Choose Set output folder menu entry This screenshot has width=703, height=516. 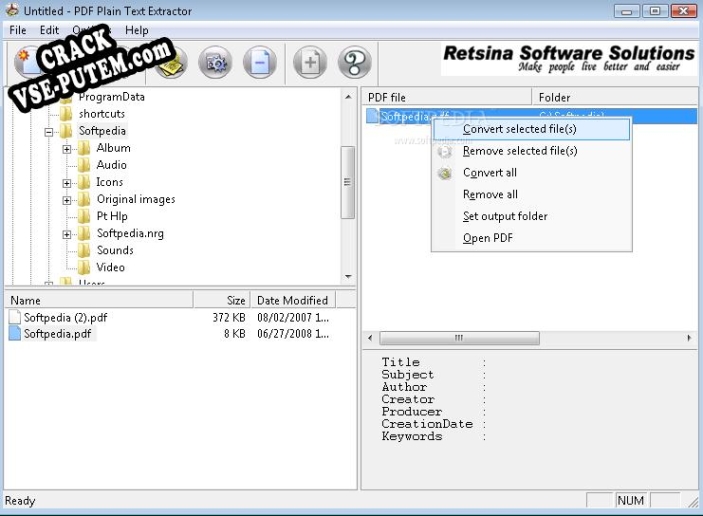pyautogui.click(x=531, y=216)
